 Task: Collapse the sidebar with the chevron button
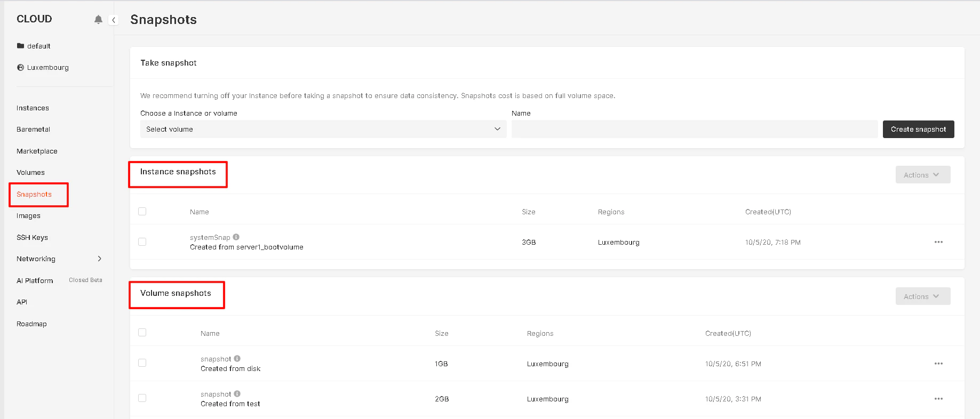coord(113,20)
